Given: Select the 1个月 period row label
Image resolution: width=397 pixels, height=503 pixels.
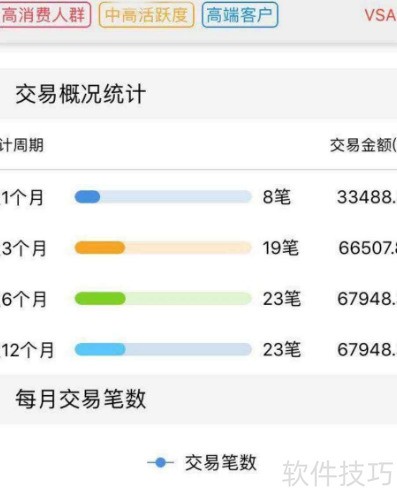Looking at the screenshot, I should (x=22, y=197).
